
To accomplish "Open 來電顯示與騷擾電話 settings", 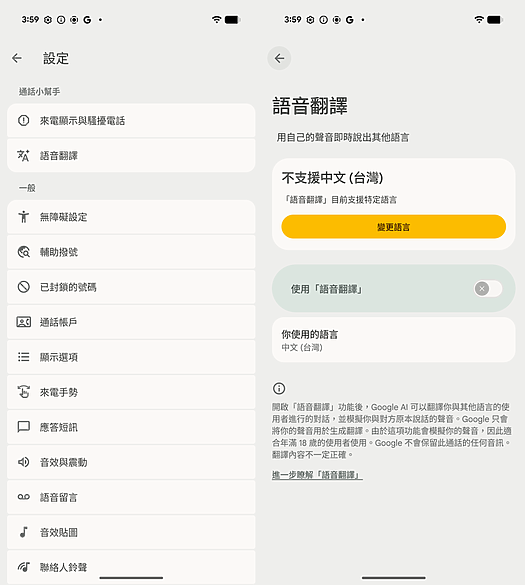I will (x=131, y=121).
